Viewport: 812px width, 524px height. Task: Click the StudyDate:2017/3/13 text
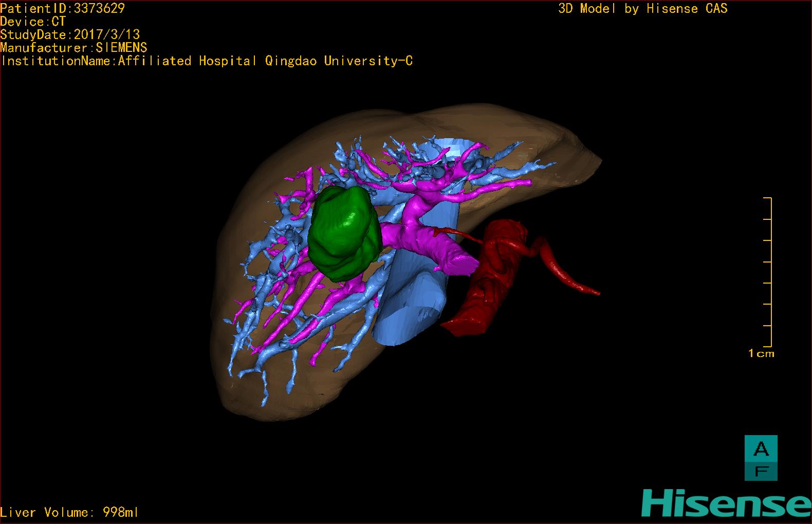click(x=70, y=34)
